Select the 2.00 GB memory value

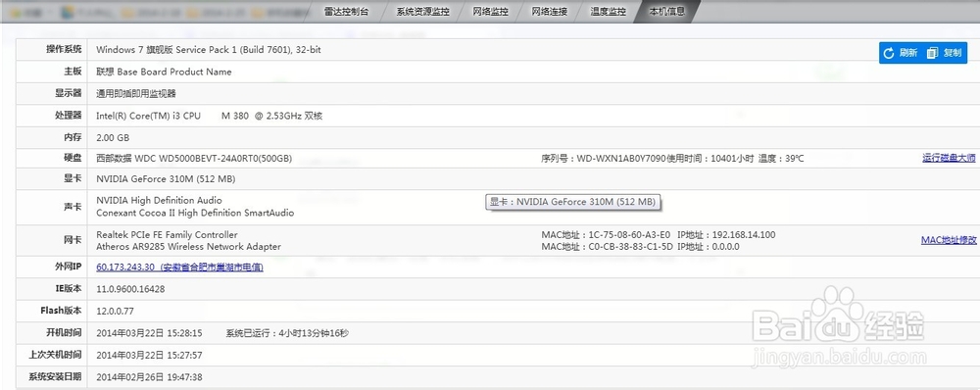click(x=113, y=137)
